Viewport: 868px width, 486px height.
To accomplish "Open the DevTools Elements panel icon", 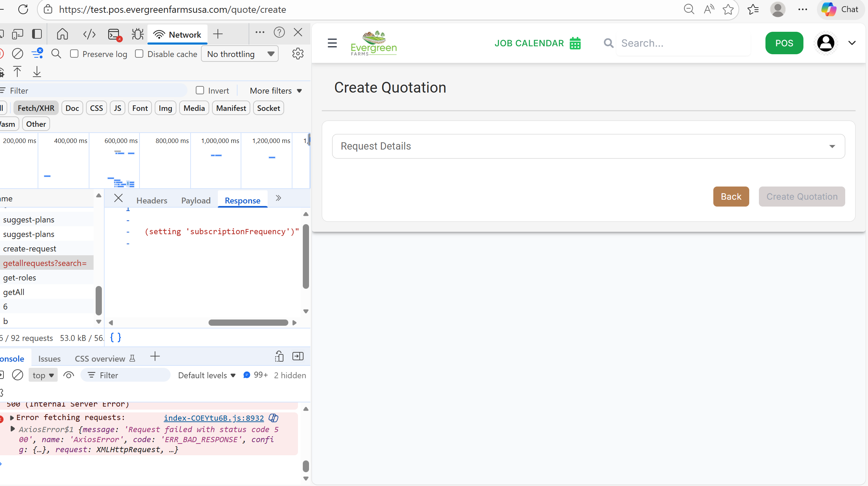I will click(89, 34).
